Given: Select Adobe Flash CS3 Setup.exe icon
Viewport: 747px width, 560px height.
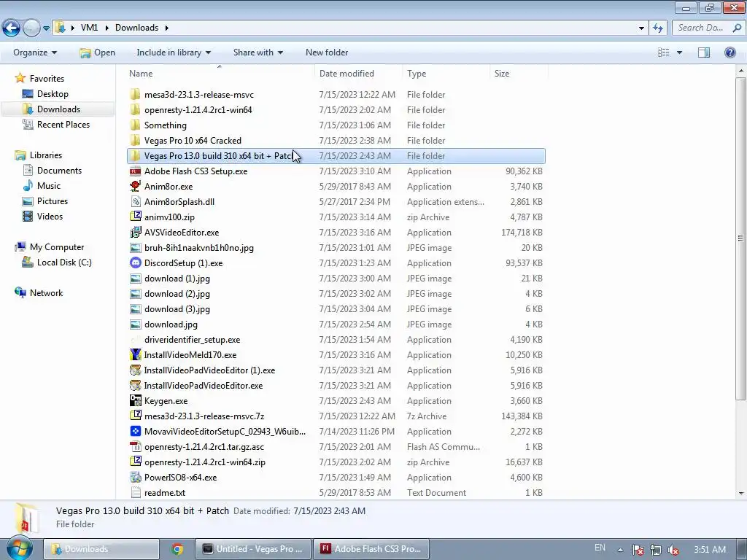Looking at the screenshot, I should pos(135,171).
